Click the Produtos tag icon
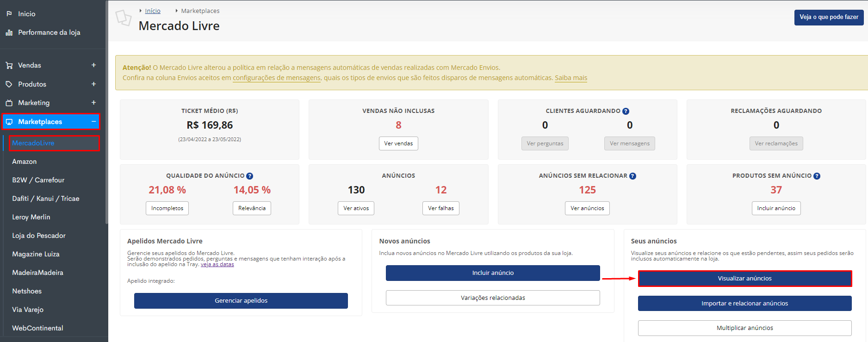 [9, 84]
